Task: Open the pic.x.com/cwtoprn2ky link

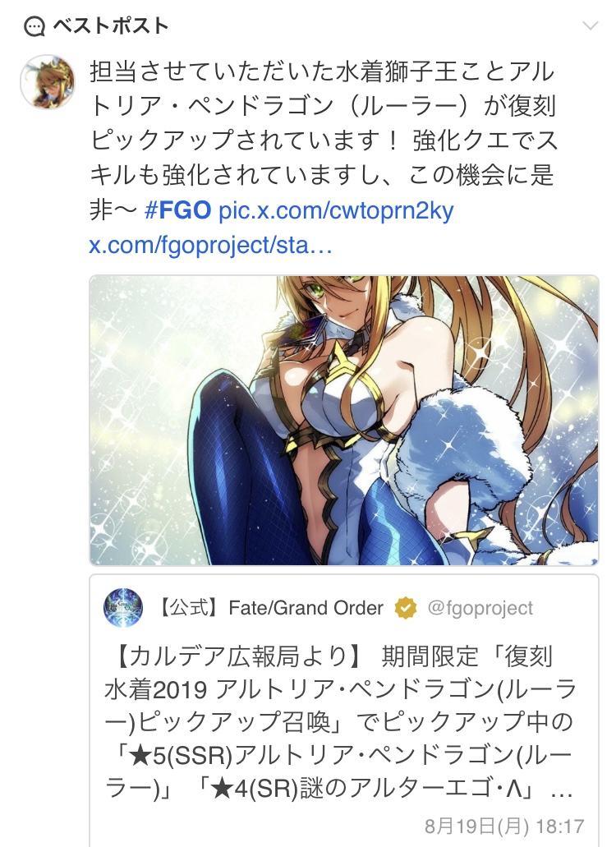Action: click(336, 210)
